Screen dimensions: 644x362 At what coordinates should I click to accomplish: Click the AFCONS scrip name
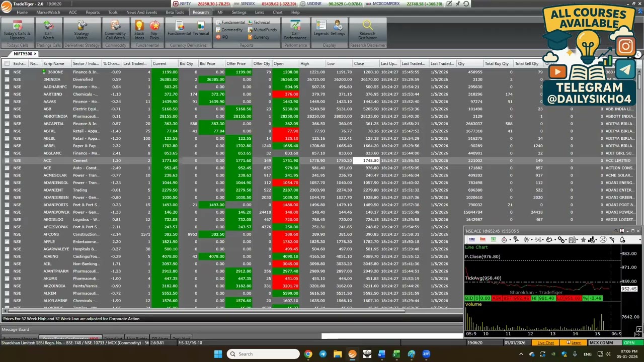[51, 234]
